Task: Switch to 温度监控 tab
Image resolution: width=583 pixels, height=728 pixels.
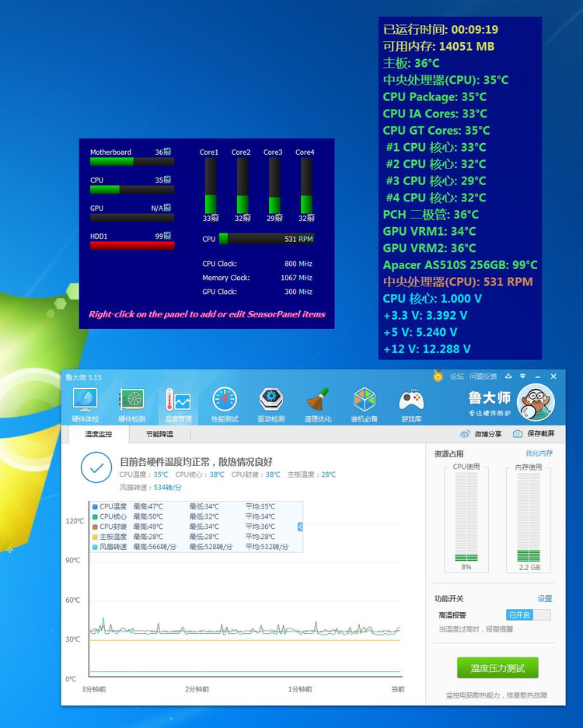Action: (99, 434)
